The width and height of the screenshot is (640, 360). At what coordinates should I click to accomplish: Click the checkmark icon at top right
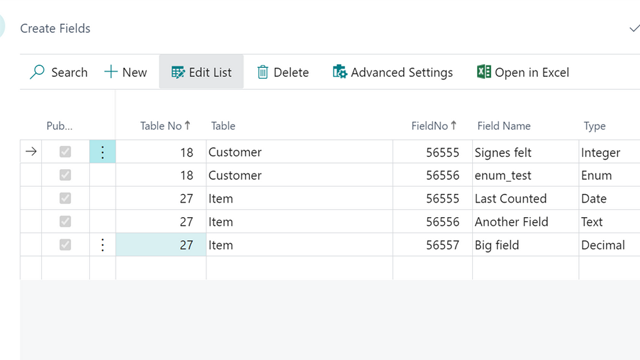(634, 29)
